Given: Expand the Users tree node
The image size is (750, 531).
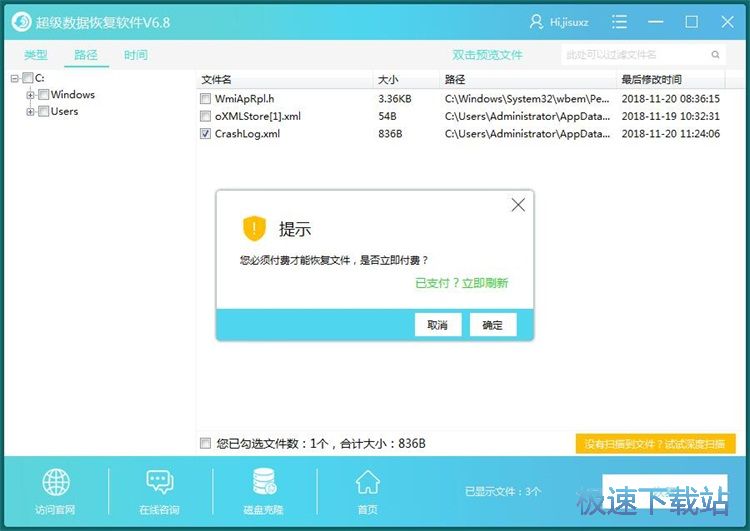Looking at the screenshot, I should pos(31,112).
